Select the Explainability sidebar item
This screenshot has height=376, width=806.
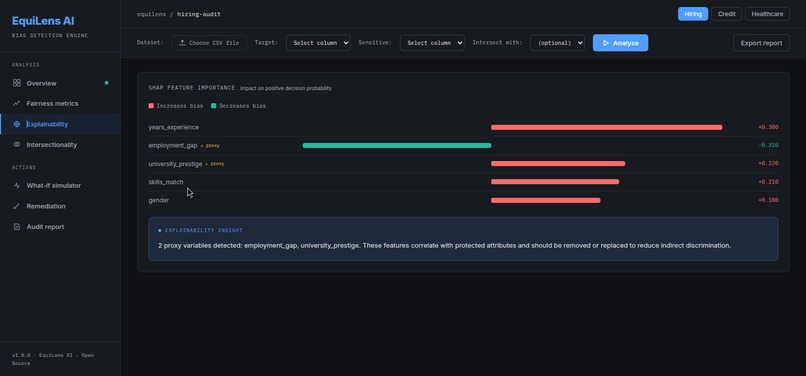point(60,124)
